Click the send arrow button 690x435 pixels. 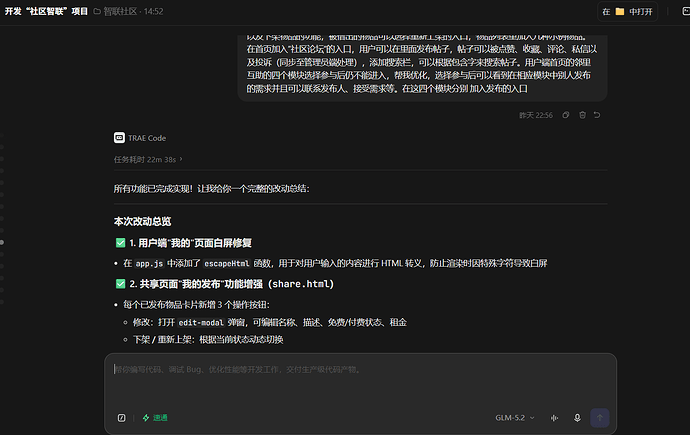pyautogui.click(x=600, y=418)
